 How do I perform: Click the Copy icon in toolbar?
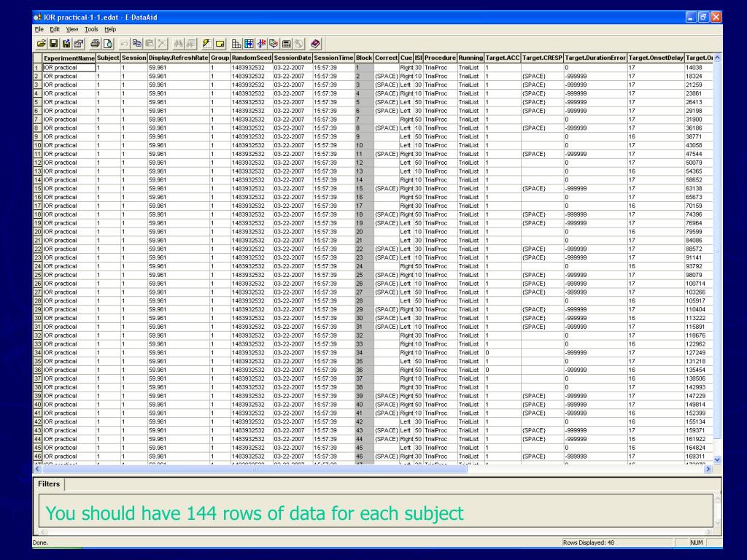pyautogui.click(x=136, y=44)
